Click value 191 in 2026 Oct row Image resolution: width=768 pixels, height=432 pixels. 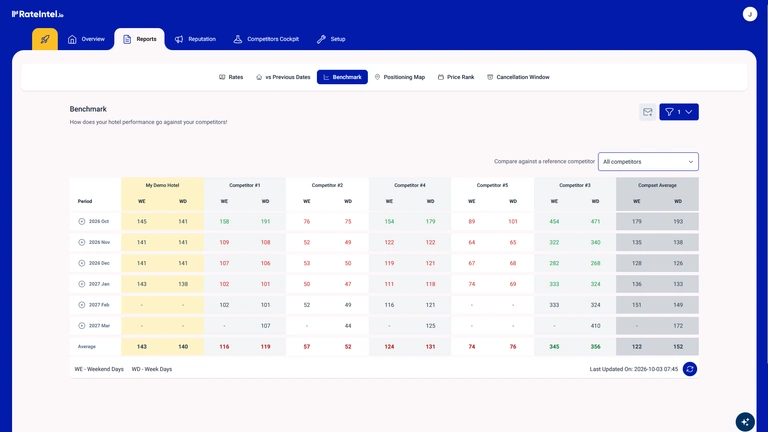click(x=265, y=221)
